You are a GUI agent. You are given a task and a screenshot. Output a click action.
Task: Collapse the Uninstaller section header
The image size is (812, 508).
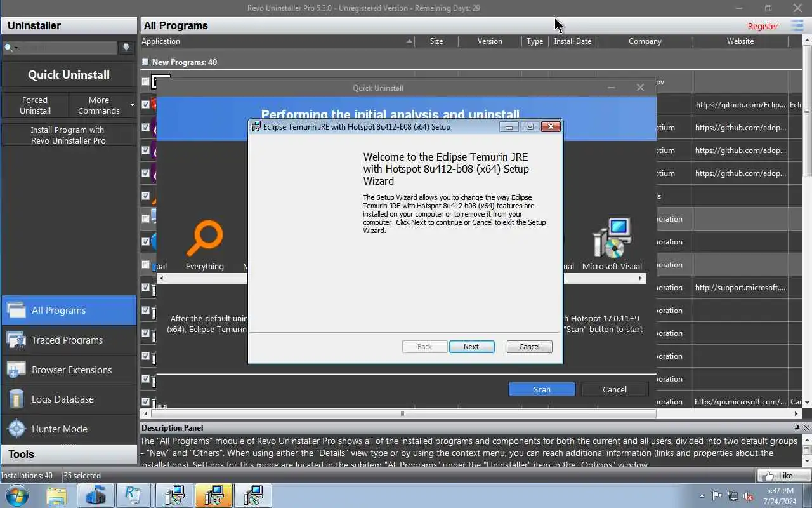click(69, 25)
